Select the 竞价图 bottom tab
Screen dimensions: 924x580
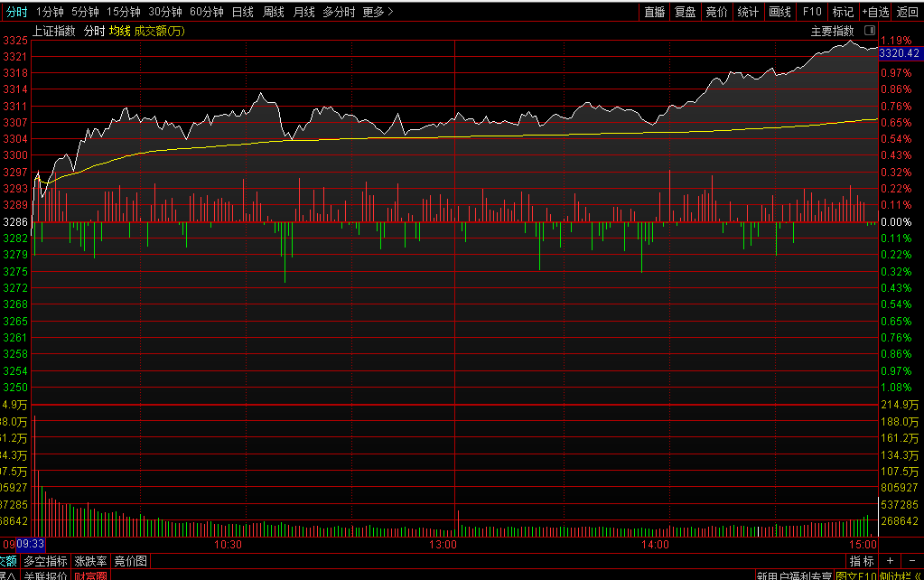[x=130, y=561]
